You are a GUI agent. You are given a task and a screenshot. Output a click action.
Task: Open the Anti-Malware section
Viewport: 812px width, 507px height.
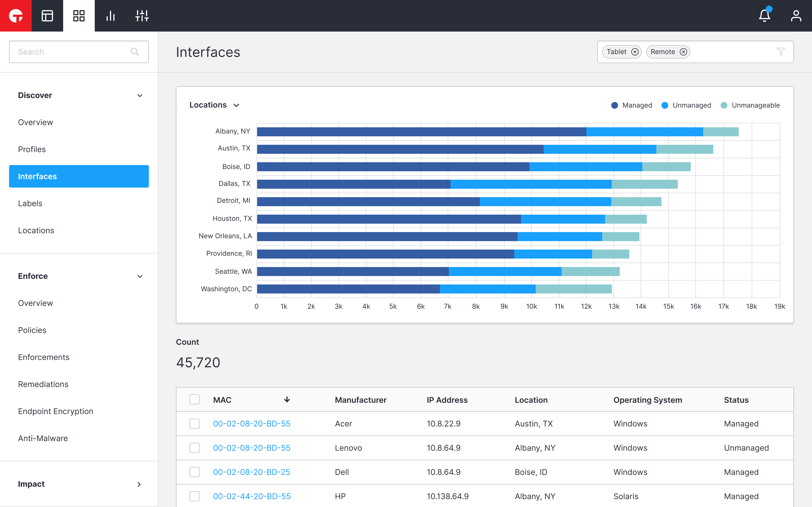click(x=43, y=438)
